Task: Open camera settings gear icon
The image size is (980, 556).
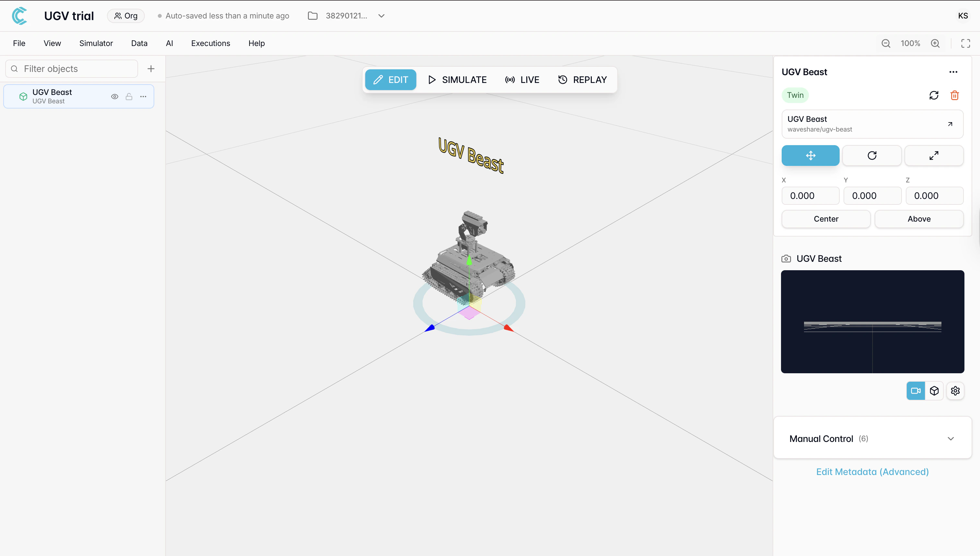Action: [955, 391]
